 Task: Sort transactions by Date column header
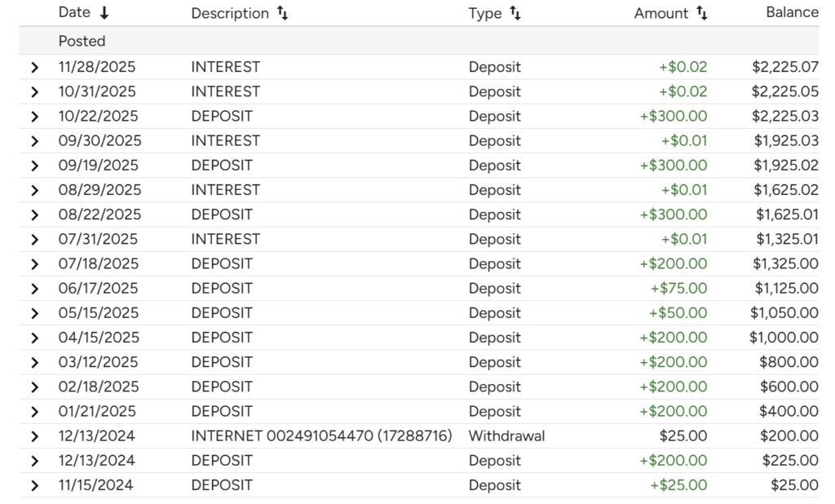pos(74,13)
